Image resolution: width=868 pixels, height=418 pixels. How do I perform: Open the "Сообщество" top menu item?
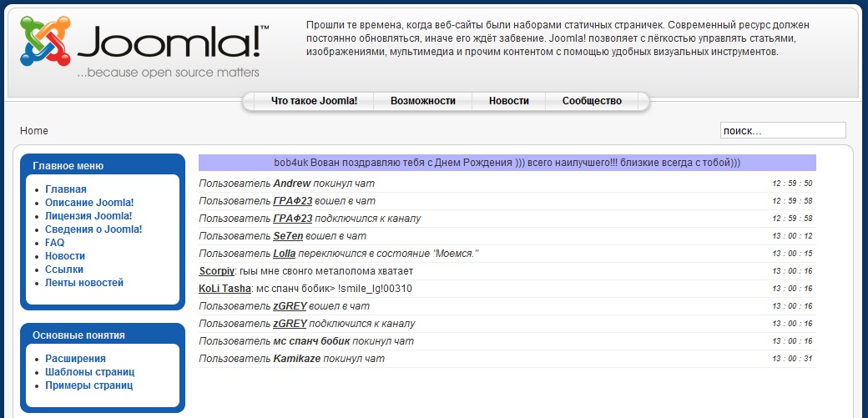pos(592,101)
